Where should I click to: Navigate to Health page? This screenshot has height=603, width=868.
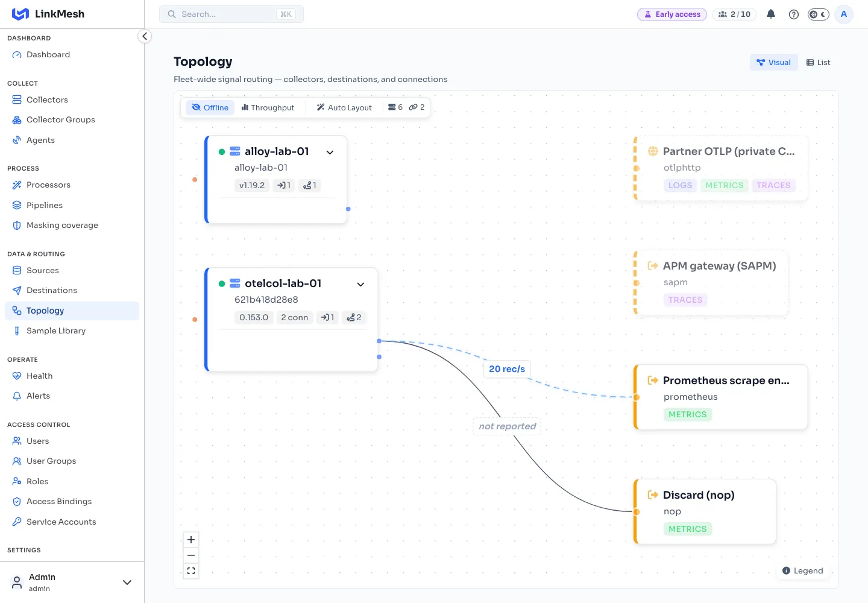pyautogui.click(x=72, y=376)
